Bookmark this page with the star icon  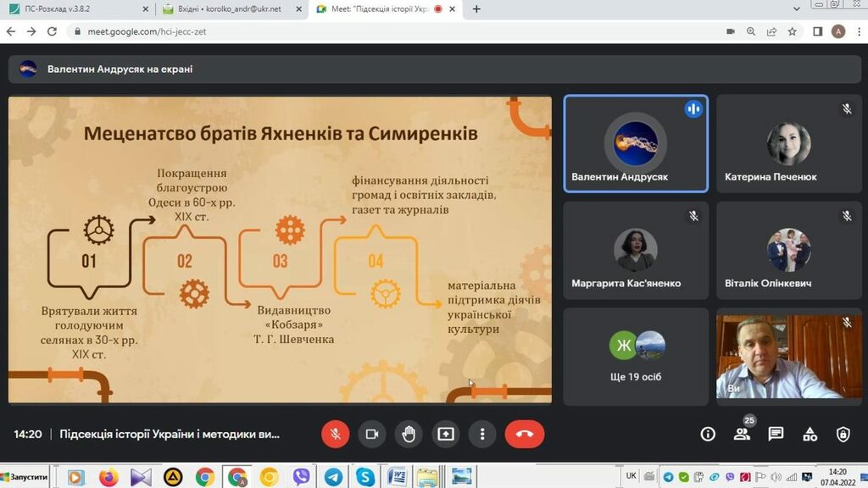click(x=792, y=31)
